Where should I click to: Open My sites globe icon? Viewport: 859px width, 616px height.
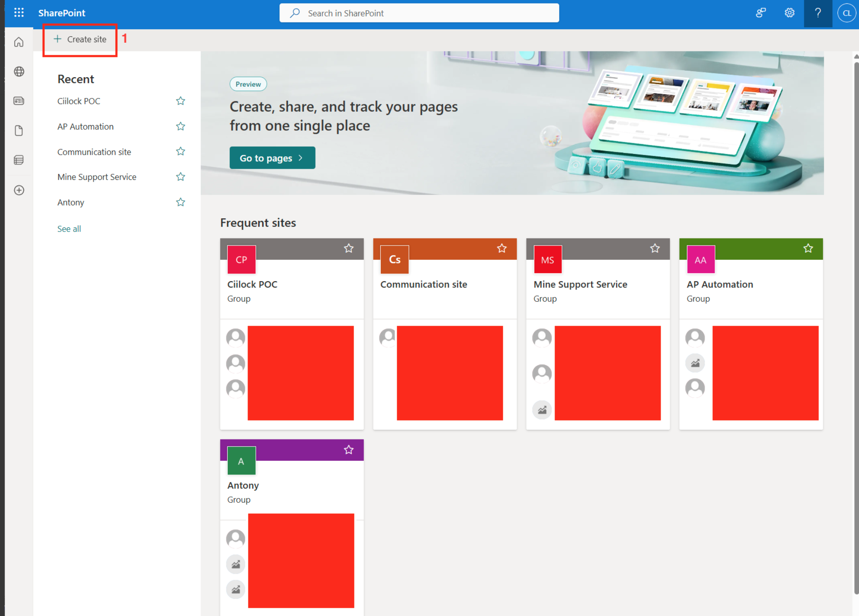click(19, 72)
